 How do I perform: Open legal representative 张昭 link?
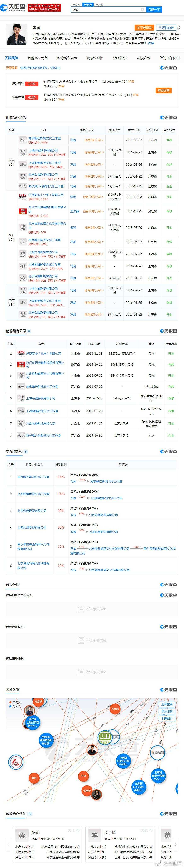(73, 197)
